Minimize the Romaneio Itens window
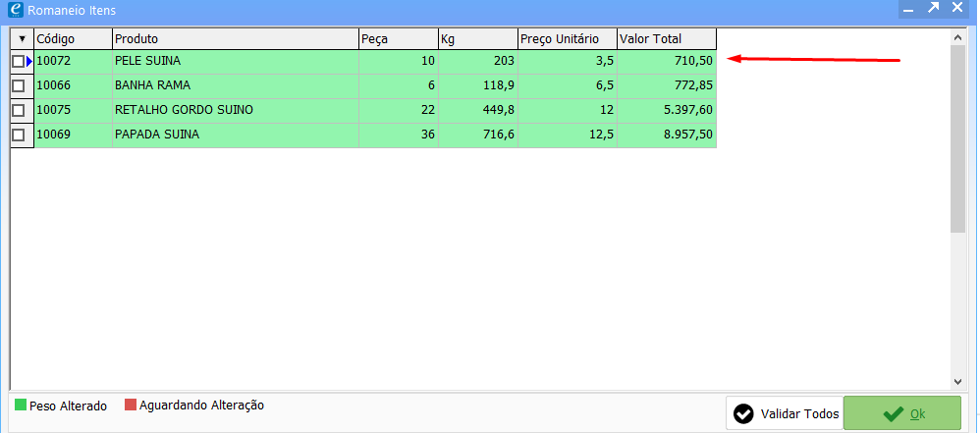 (x=907, y=9)
